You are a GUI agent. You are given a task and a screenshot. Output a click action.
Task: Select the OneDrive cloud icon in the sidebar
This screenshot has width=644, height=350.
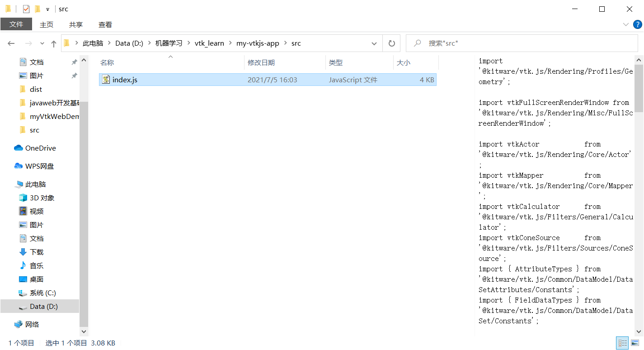18,148
